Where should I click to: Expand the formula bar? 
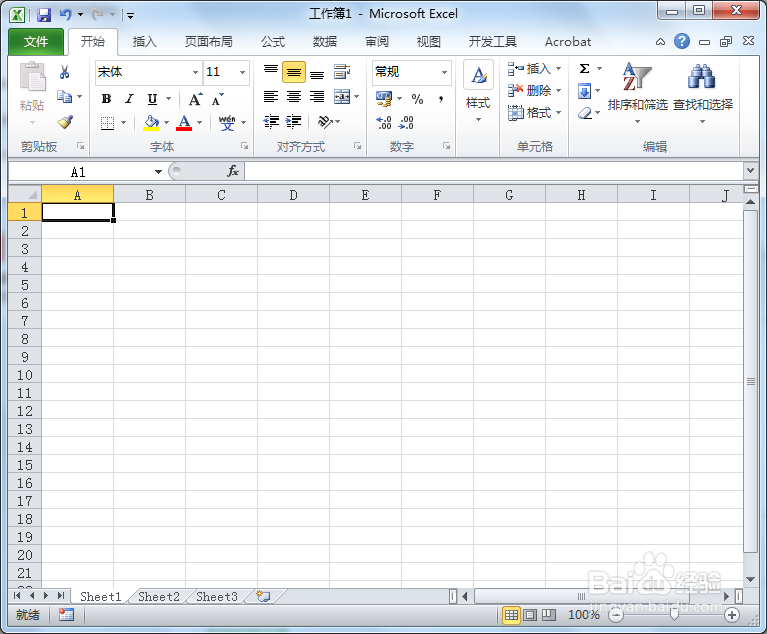[750, 171]
